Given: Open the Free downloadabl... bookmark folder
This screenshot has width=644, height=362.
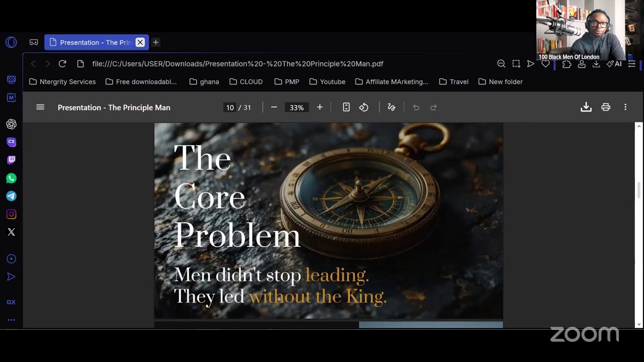Looking at the screenshot, I should pos(141,81).
